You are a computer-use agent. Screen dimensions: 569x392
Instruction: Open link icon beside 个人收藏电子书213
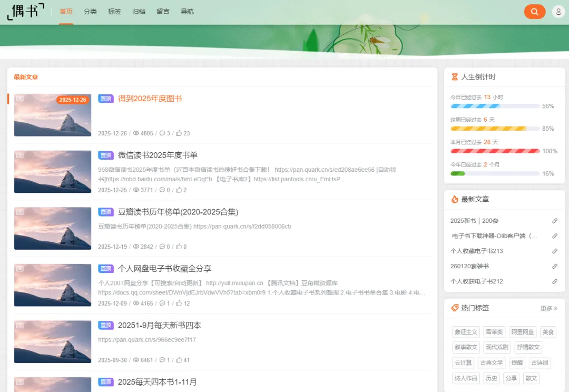[555, 251]
